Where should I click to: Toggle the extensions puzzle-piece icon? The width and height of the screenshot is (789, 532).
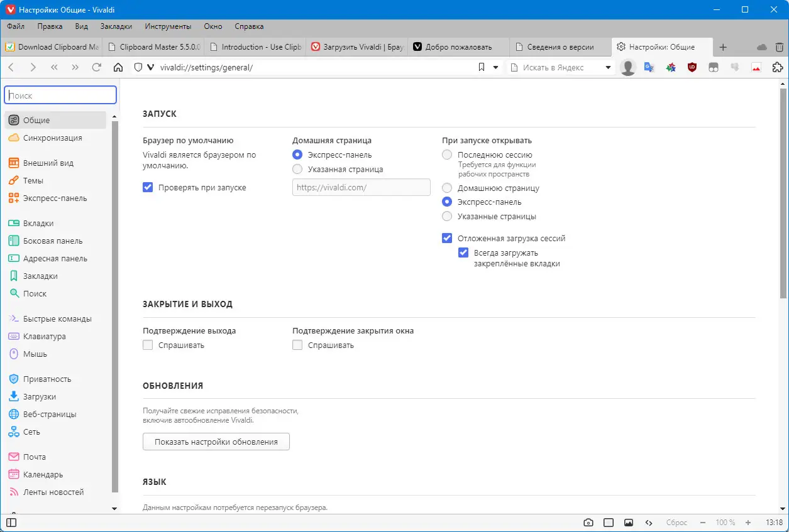coord(778,67)
